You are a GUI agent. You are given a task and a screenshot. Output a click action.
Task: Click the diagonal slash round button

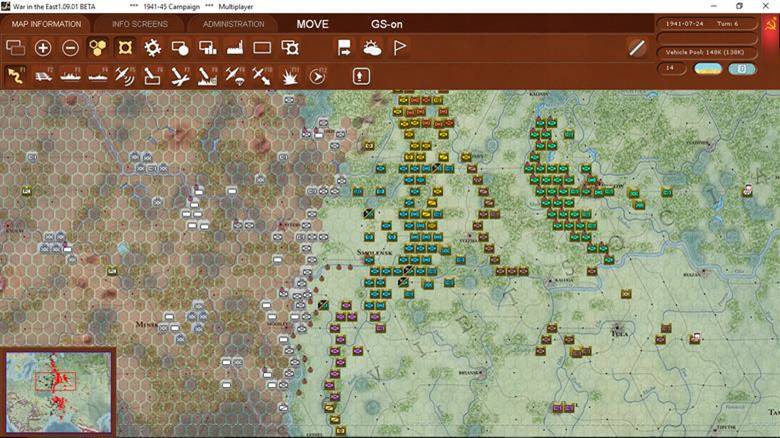click(637, 48)
